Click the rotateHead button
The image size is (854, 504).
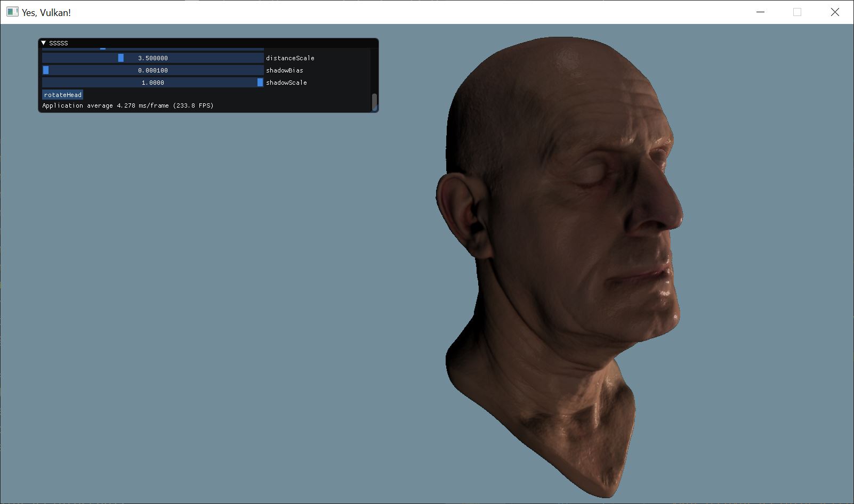(63, 95)
